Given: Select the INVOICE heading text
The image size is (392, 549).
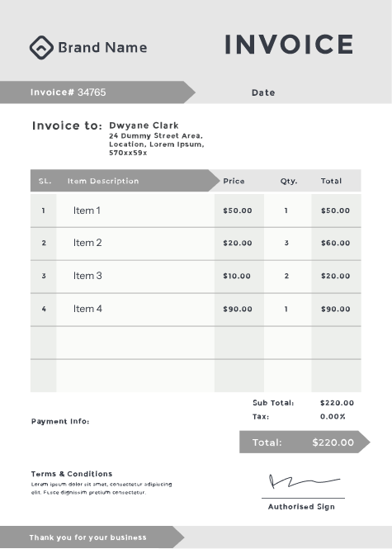Looking at the screenshot, I should click(x=289, y=45).
